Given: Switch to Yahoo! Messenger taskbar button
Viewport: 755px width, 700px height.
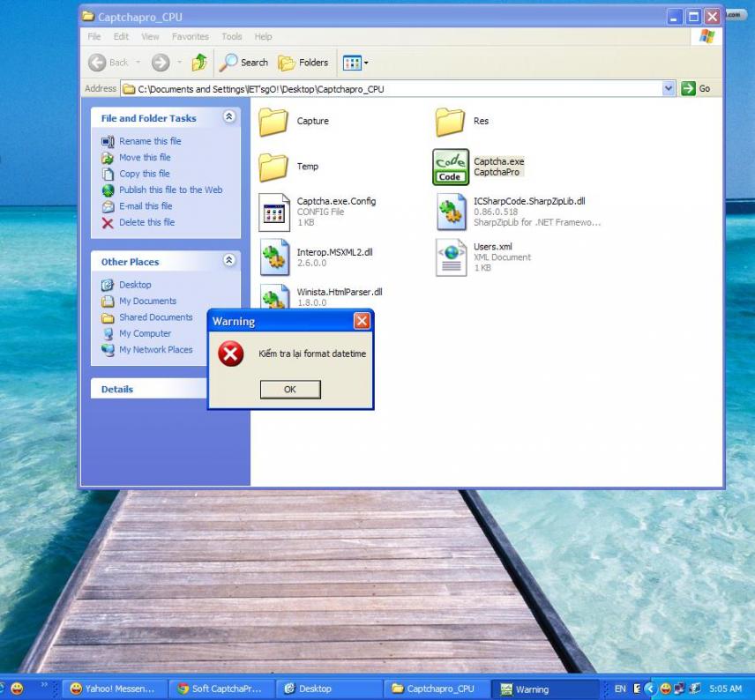Looking at the screenshot, I should click(112, 689).
